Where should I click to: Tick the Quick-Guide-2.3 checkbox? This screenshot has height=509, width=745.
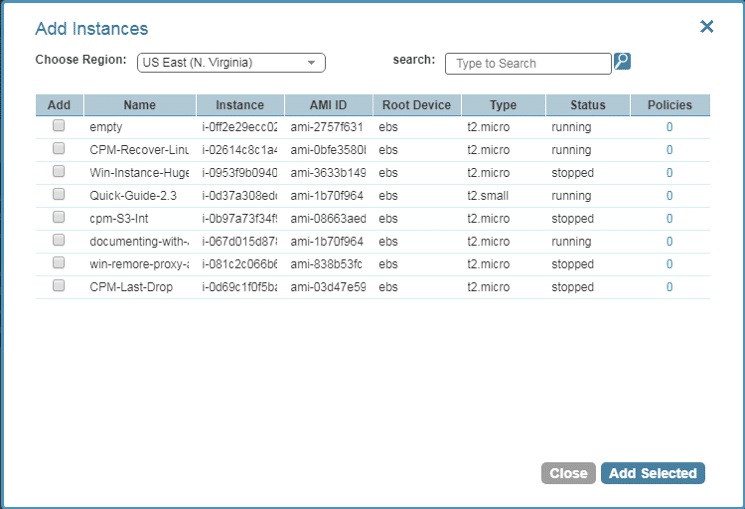click(x=59, y=194)
